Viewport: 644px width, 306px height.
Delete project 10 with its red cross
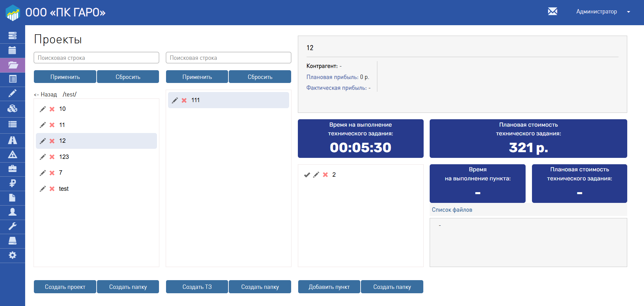pyautogui.click(x=52, y=109)
